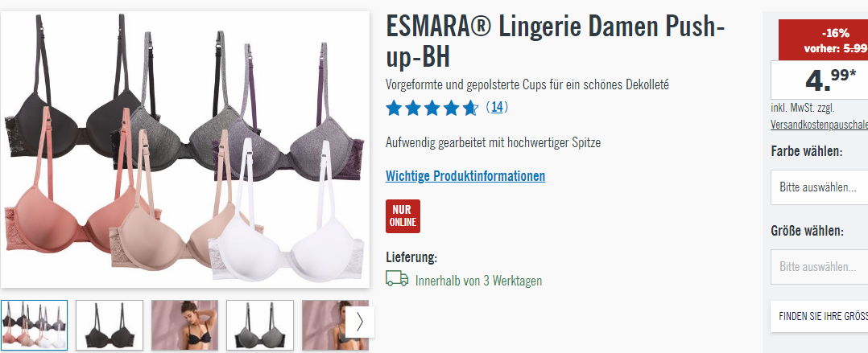The height and width of the screenshot is (353, 868).
Task: Click the 4.99 price box
Action: [820, 80]
